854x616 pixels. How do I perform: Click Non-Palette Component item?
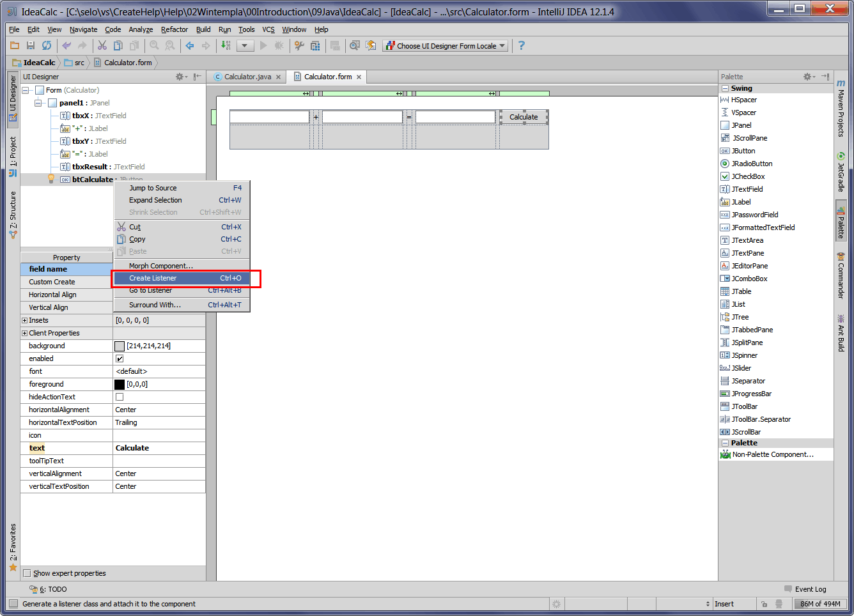tap(767, 454)
